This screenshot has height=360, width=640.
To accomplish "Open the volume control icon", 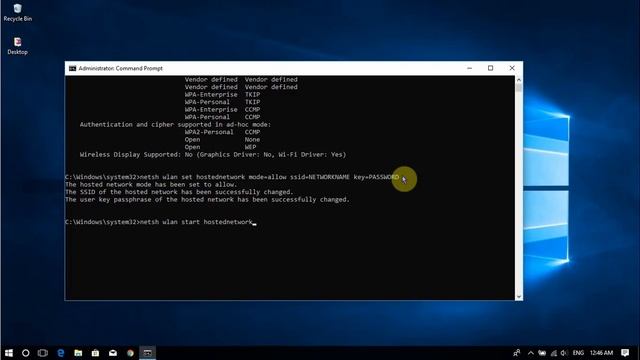I will pos(564,353).
